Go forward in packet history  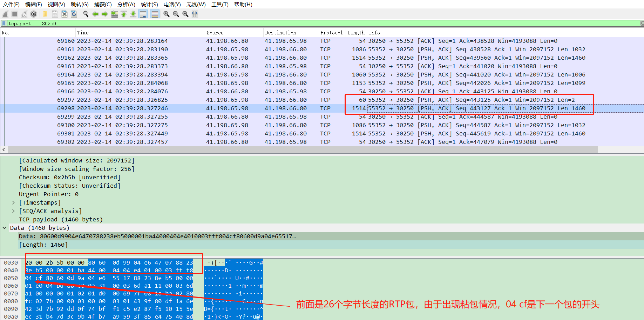[x=104, y=14]
